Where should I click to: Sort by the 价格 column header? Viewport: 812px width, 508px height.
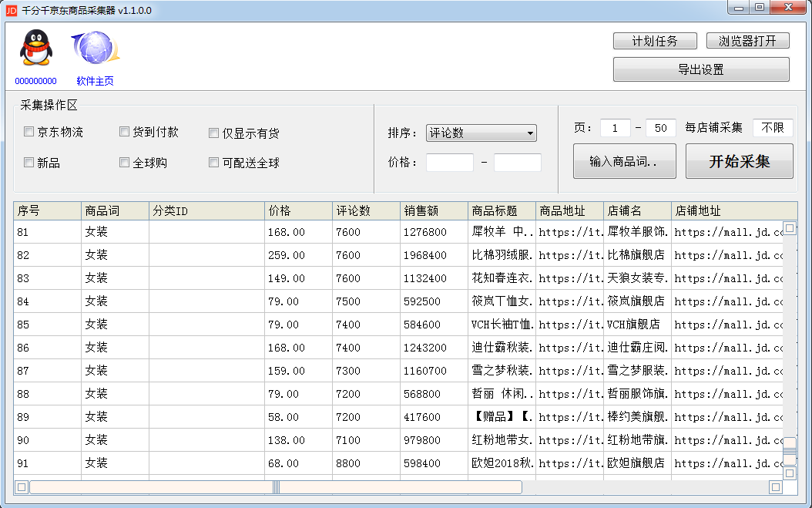(299, 211)
